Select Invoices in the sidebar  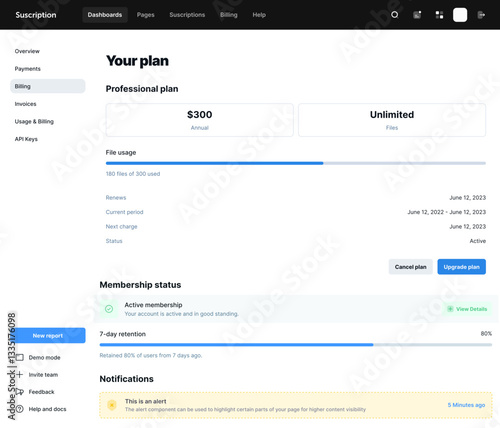point(25,104)
